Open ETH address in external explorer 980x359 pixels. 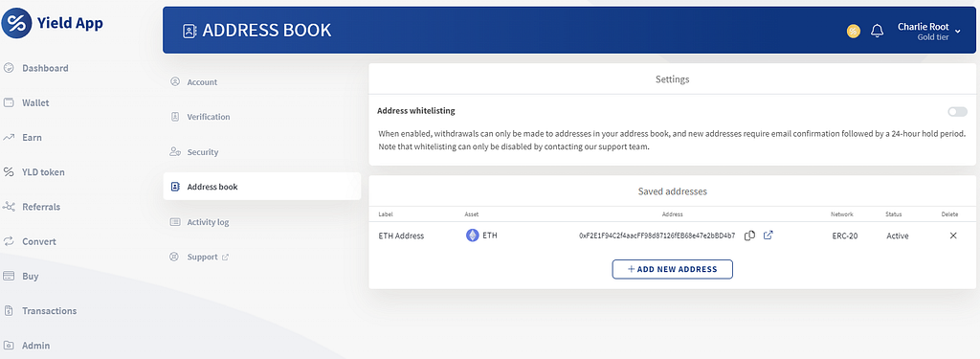(768, 236)
